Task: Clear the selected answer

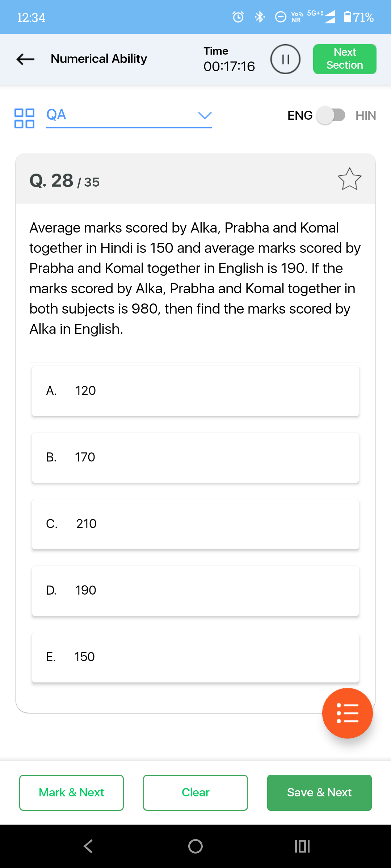Action: [195, 792]
